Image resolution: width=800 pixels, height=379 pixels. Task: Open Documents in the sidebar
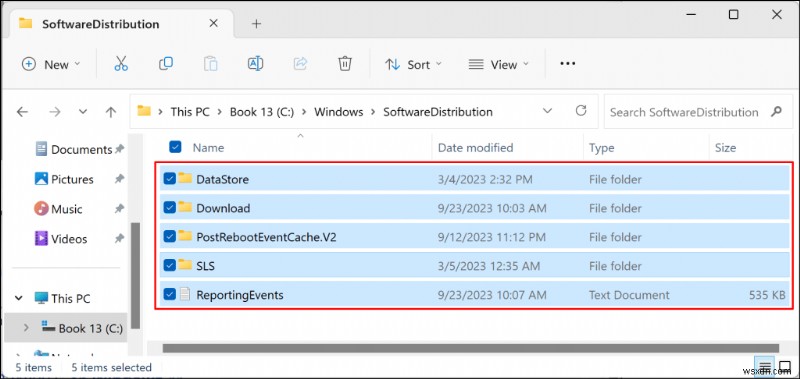click(73, 149)
